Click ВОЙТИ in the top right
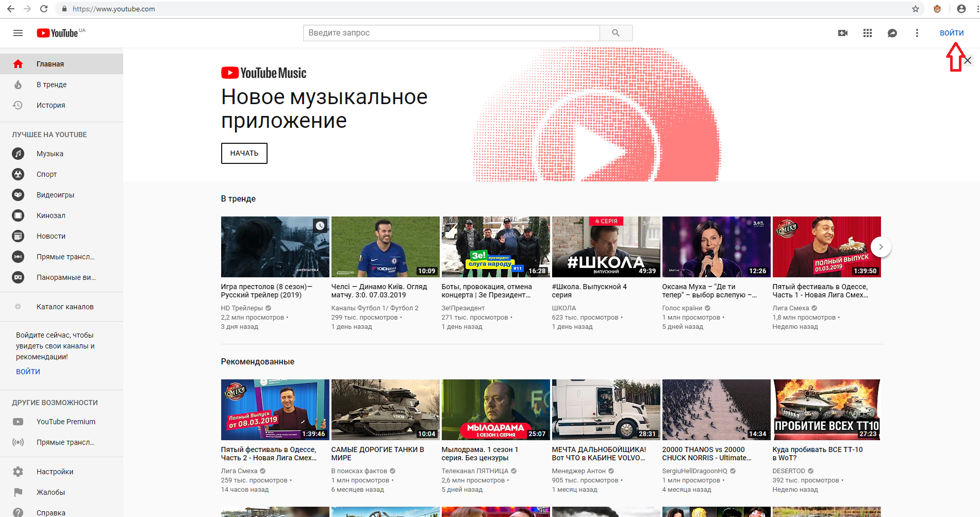 coord(952,33)
